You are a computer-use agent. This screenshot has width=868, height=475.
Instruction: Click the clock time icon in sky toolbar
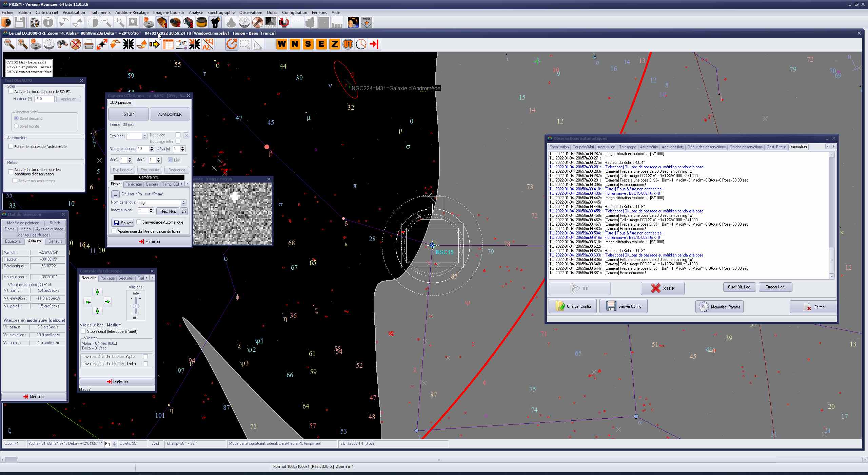click(x=361, y=44)
